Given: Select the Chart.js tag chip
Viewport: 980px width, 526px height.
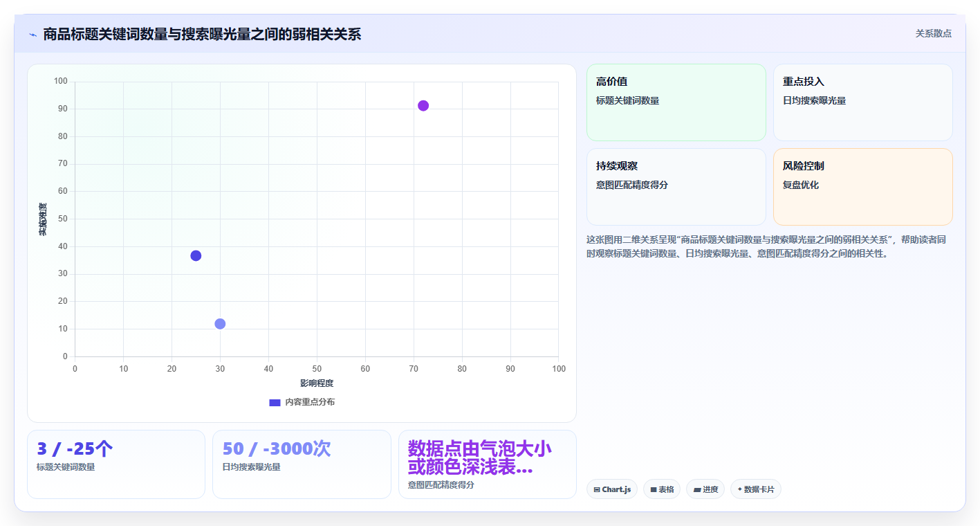Looking at the screenshot, I should click(612, 489).
